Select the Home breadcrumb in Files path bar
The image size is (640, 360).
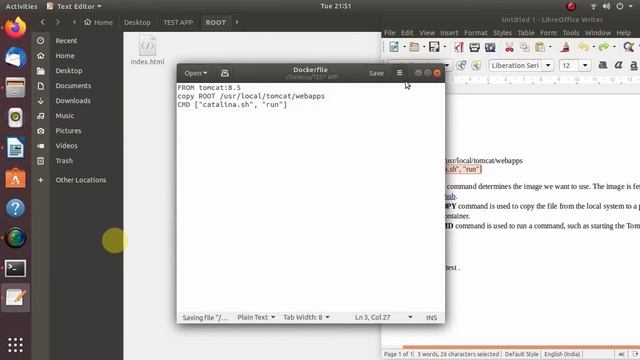tap(98, 22)
